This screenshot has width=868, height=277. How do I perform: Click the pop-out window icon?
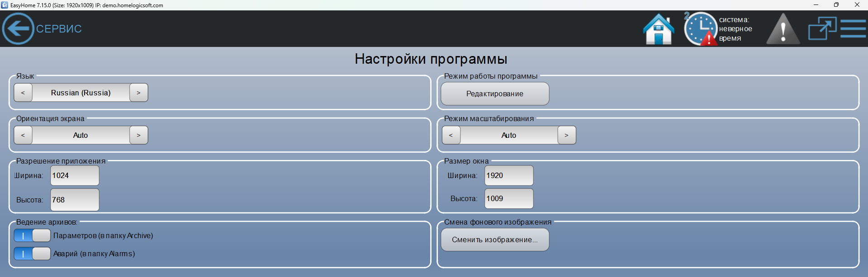822,28
